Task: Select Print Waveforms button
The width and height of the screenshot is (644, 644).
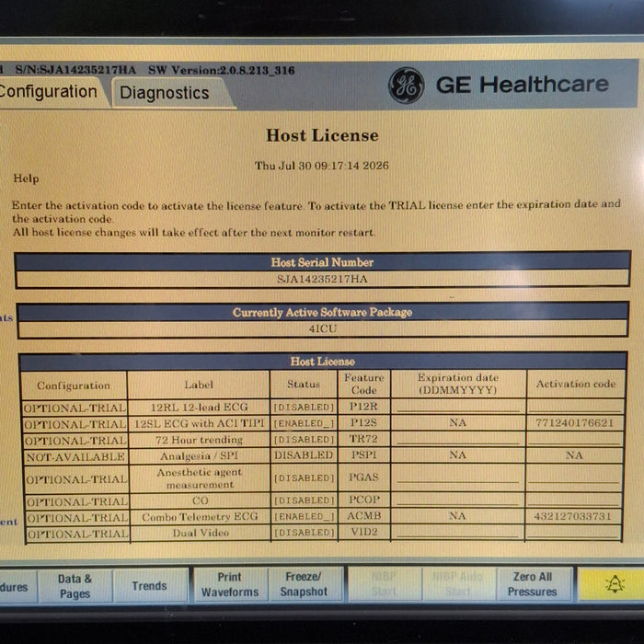Action: point(230,584)
